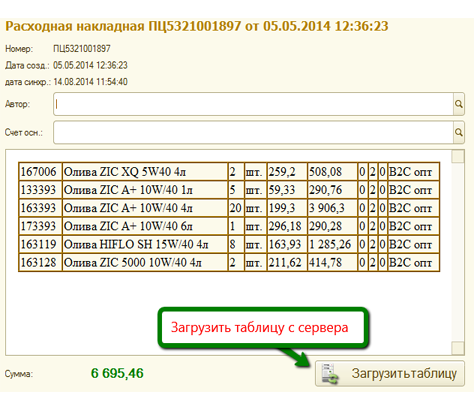Screen dimensions: 474x415
Task: Click the Олива ZIC 5000 10W/40 4л cell
Action: [145, 262]
